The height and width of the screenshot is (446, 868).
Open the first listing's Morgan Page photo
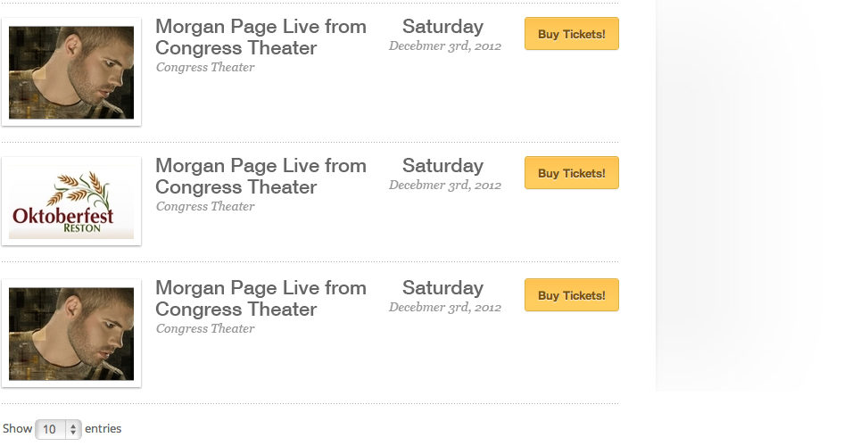click(71, 72)
